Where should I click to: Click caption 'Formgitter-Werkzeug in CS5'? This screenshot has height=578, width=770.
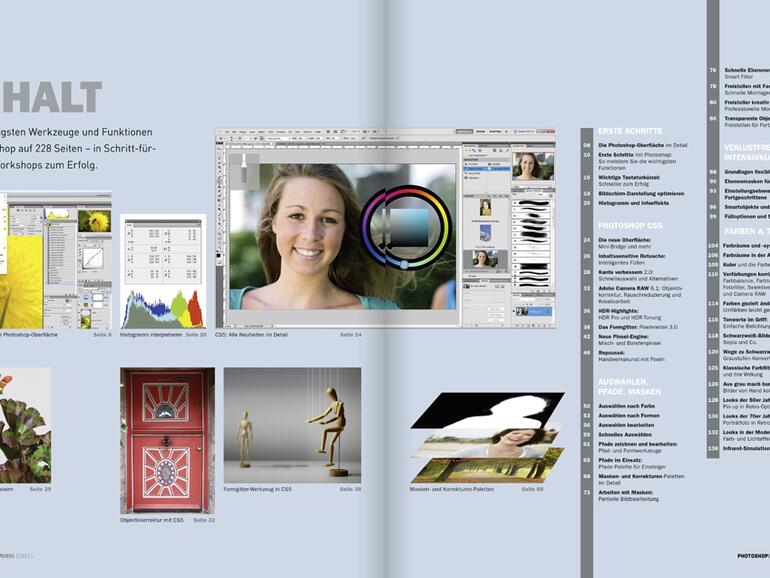(257, 489)
